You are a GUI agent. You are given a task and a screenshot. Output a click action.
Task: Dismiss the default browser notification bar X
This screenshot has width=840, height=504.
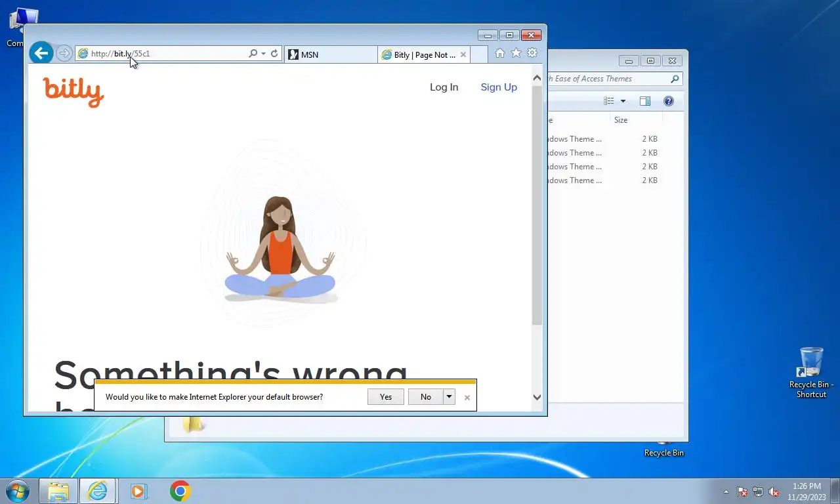coord(467,398)
